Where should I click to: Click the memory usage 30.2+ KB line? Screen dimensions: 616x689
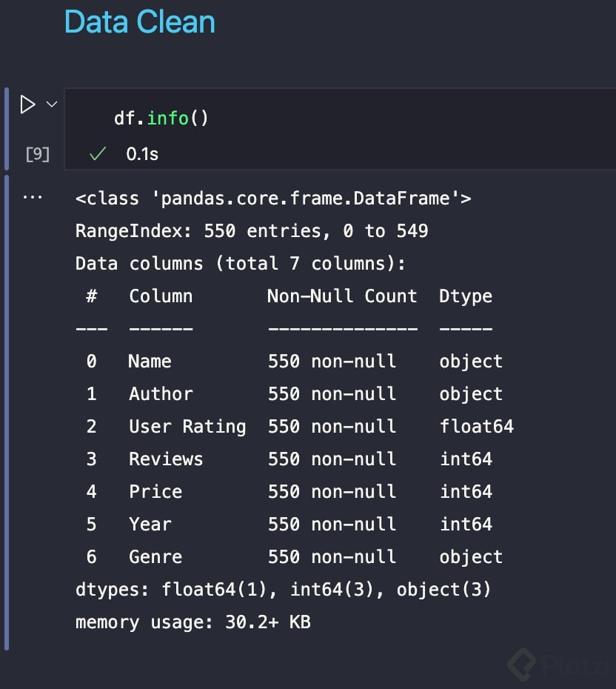click(192, 622)
